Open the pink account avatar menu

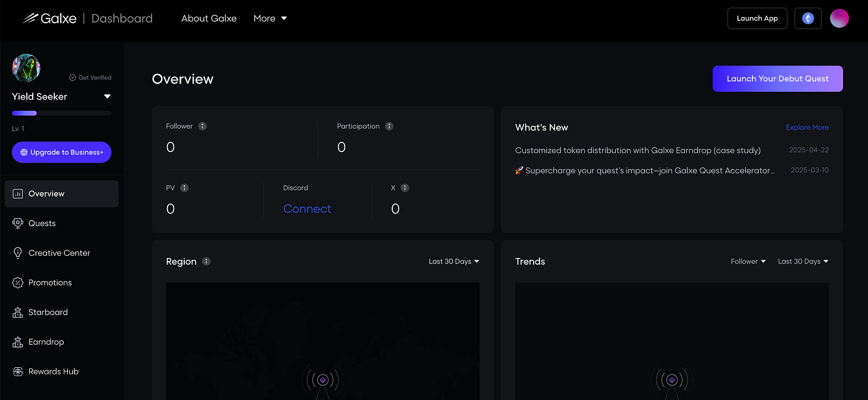click(x=839, y=18)
